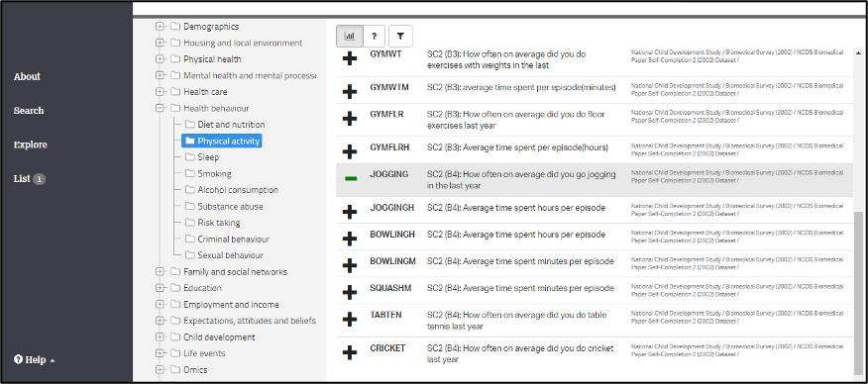Image resolution: width=868 pixels, height=384 pixels.
Task: Click the Health behaviour folder label
Action: (x=216, y=108)
